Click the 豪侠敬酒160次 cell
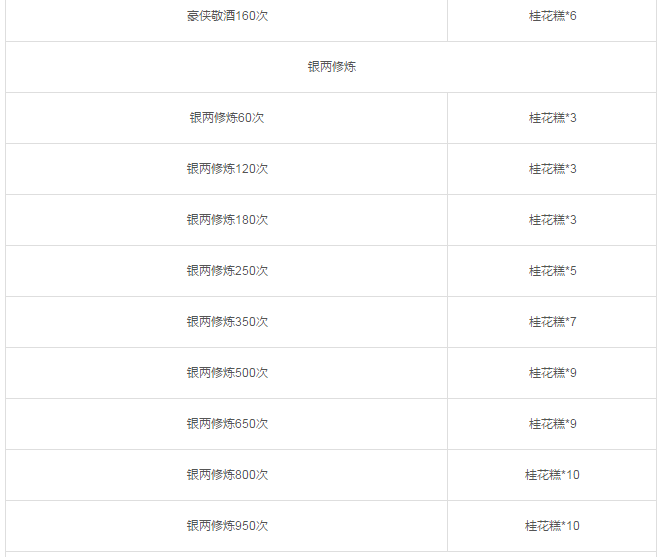The image size is (661, 557). (227, 16)
